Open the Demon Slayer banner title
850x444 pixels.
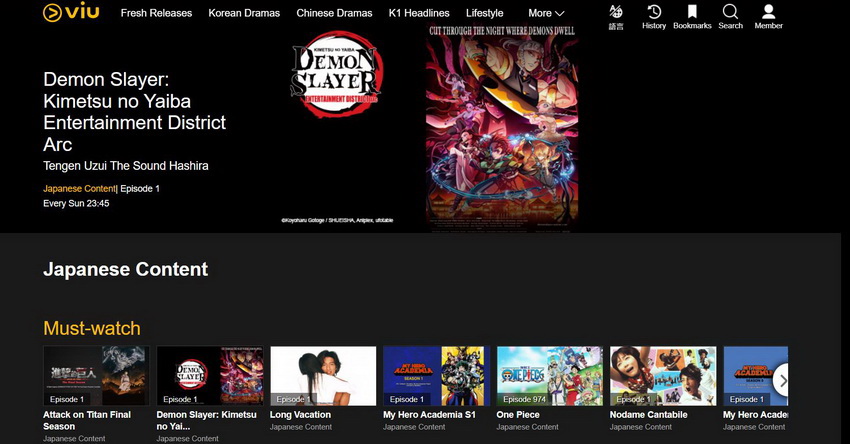tap(134, 111)
